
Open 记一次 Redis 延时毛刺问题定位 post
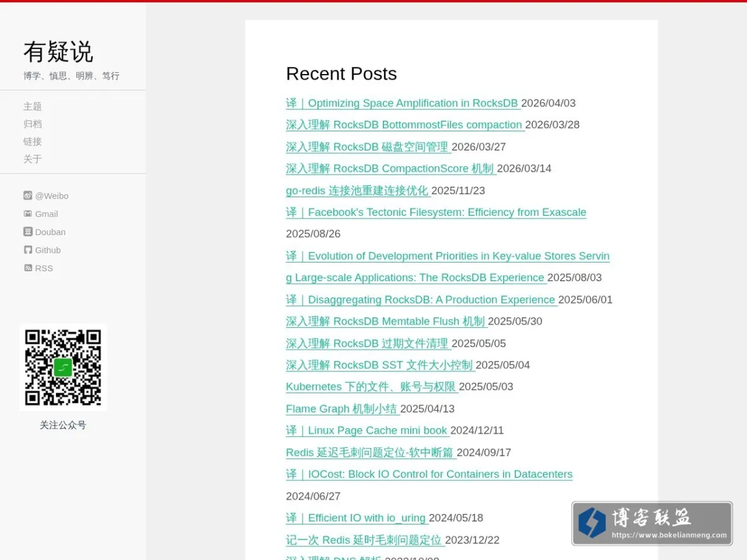(364, 540)
